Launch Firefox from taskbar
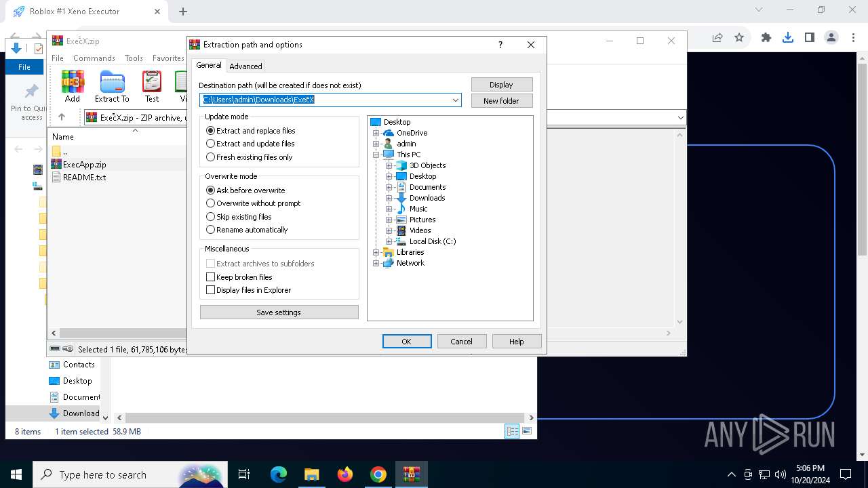The width and height of the screenshot is (868, 488). click(x=345, y=474)
